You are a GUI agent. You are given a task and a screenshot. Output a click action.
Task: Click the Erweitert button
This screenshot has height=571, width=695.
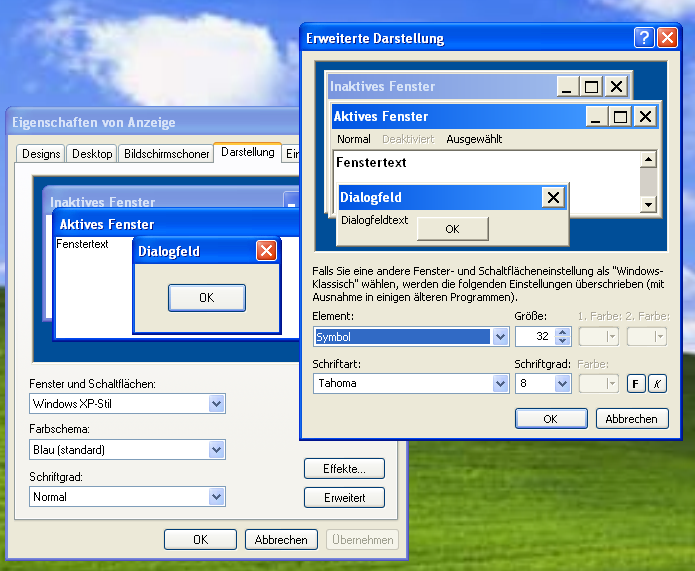click(344, 497)
